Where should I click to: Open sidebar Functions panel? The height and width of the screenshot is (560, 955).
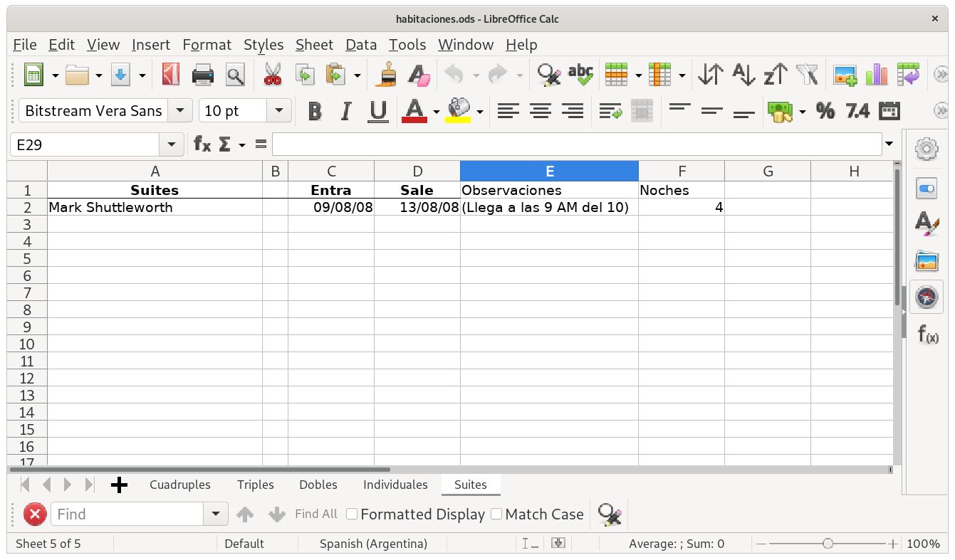(927, 333)
